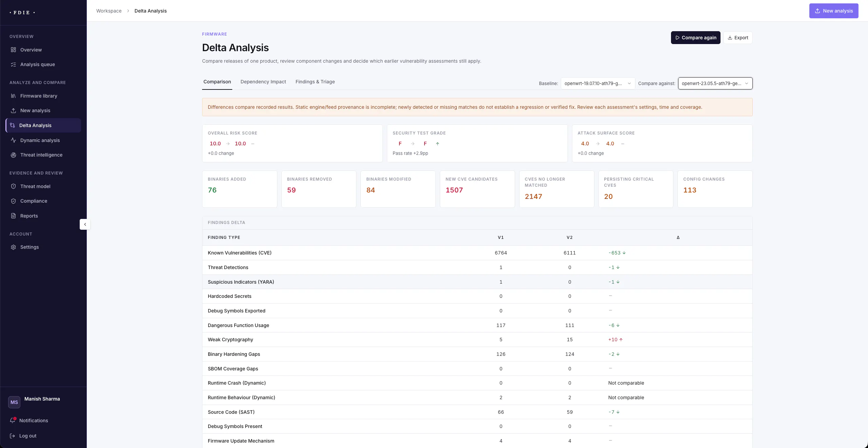The image size is (868, 448).
Task: Click the Dynamic analysis pulse icon
Action: (13, 140)
